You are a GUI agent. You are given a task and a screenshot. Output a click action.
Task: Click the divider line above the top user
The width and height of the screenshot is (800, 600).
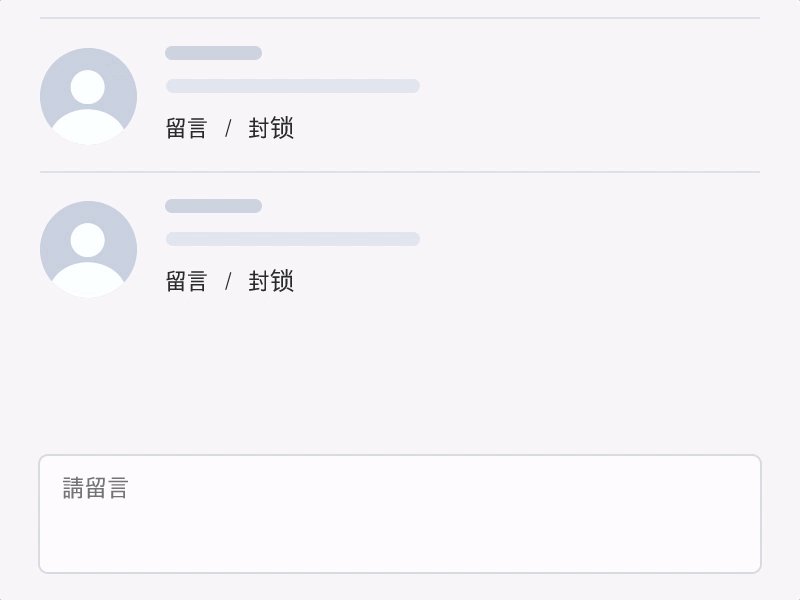[x=400, y=18]
